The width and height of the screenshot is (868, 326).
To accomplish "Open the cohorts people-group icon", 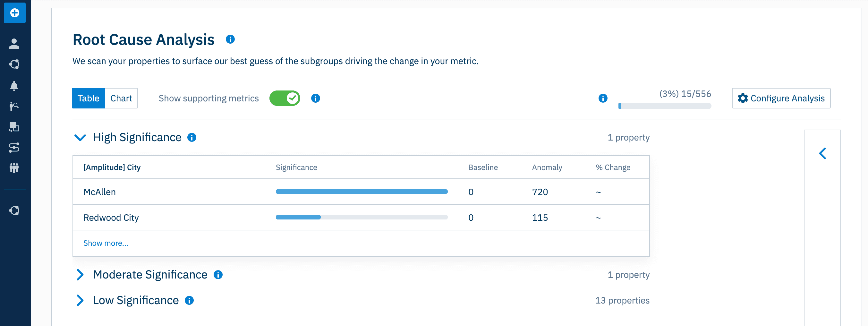I will [x=14, y=168].
